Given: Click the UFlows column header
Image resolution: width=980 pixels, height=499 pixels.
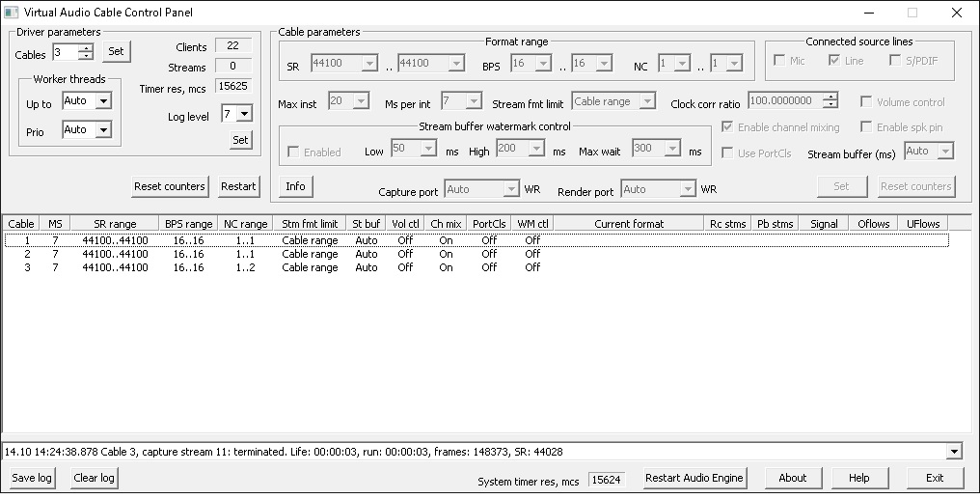Looking at the screenshot, I should [x=923, y=224].
